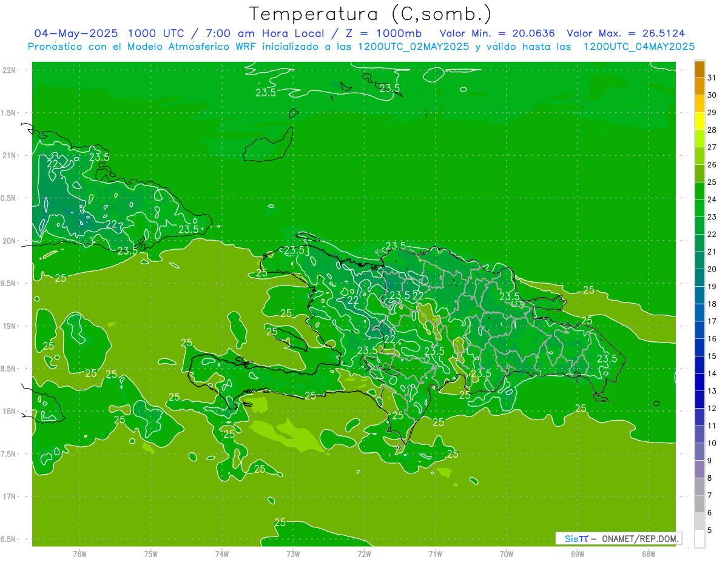728x562 pixels.
Task: Click the blue 'Sis' logo text
Action: pyautogui.click(x=571, y=538)
